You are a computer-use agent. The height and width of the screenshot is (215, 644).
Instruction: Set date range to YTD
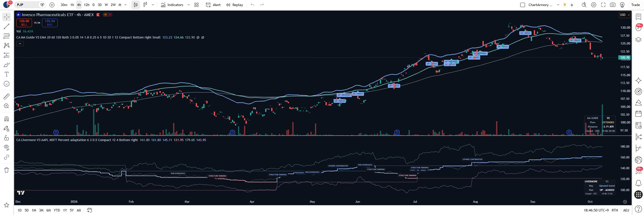[x=57, y=210]
